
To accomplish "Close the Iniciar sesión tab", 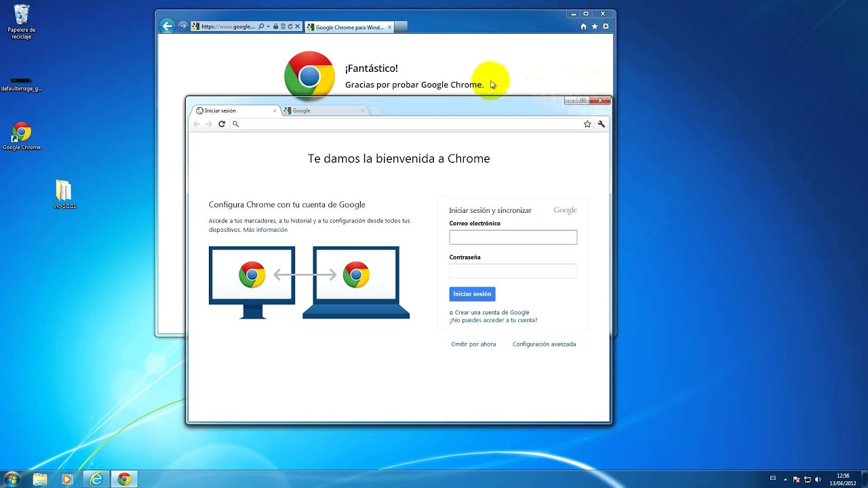I will (275, 110).
